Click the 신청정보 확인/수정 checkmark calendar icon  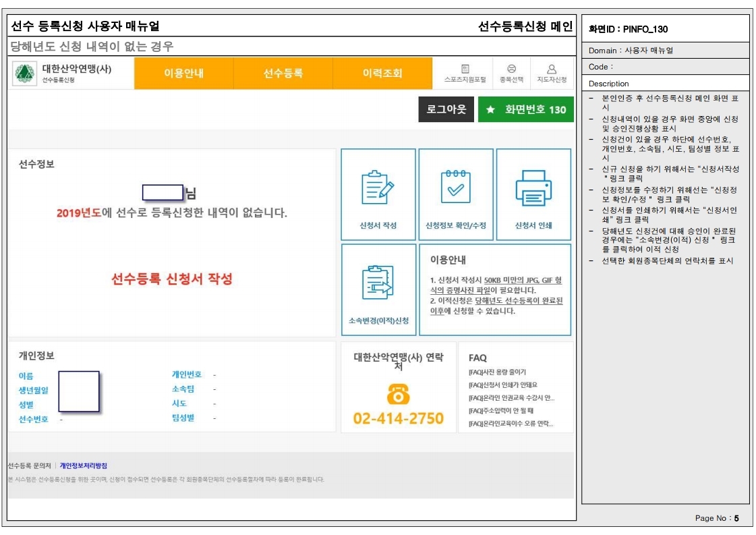456,187
